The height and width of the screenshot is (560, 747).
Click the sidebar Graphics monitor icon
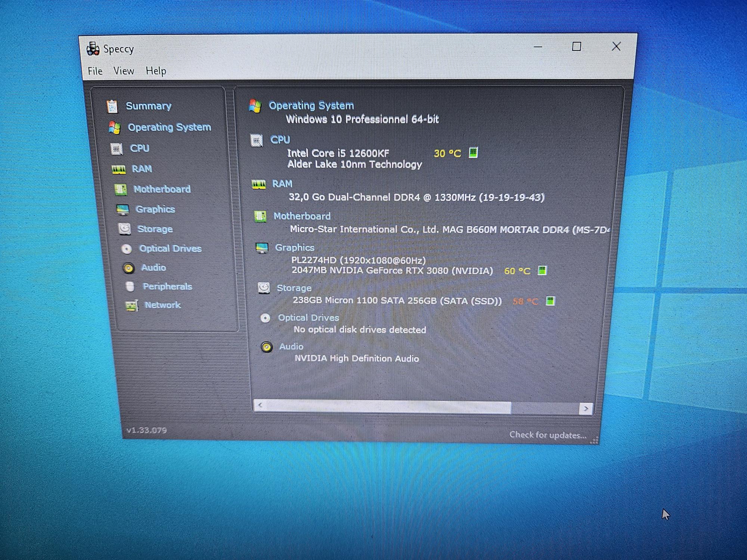point(123,210)
